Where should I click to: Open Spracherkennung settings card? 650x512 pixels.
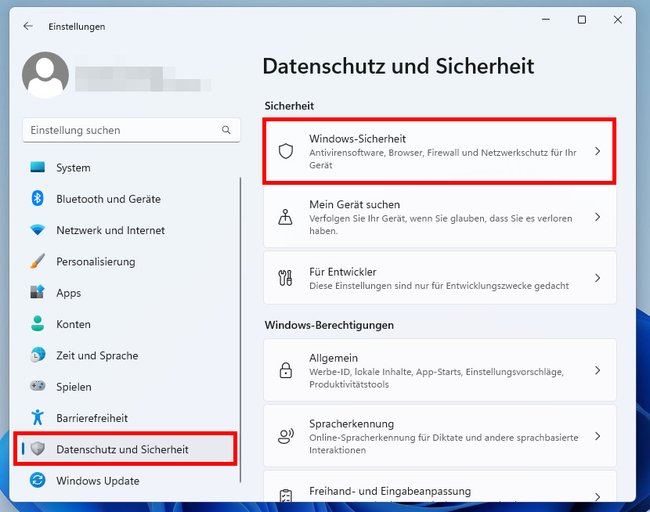(x=439, y=436)
